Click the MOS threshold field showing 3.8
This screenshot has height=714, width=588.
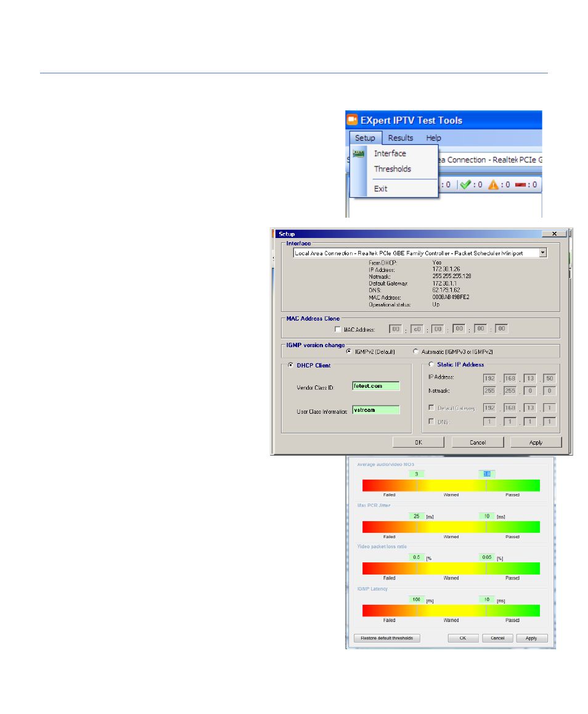click(x=486, y=474)
